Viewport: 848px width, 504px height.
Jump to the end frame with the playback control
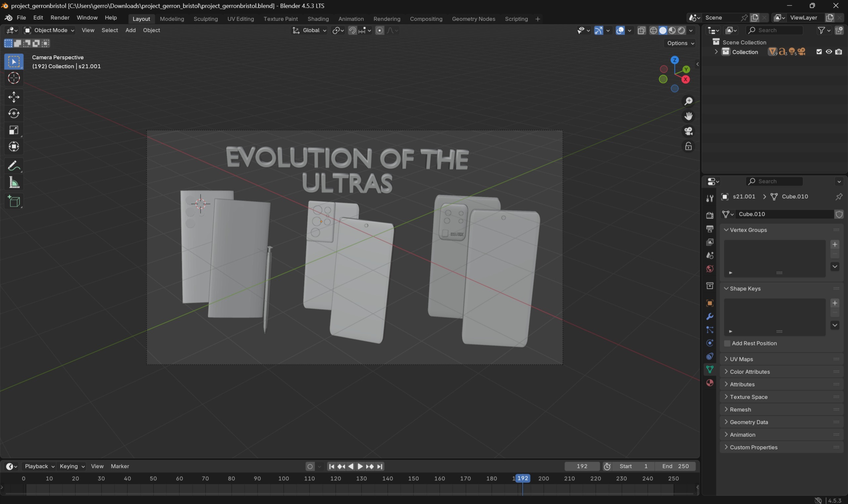click(380, 466)
